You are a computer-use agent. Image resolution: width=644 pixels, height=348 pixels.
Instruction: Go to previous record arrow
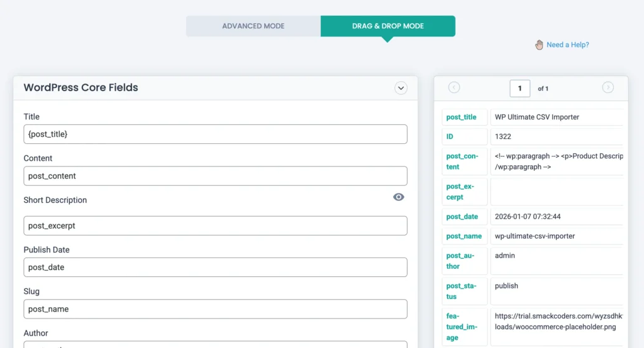click(454, 88)
